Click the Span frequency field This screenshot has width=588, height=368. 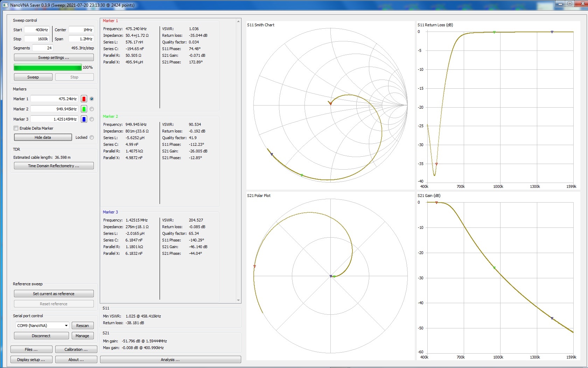point(81,39)
